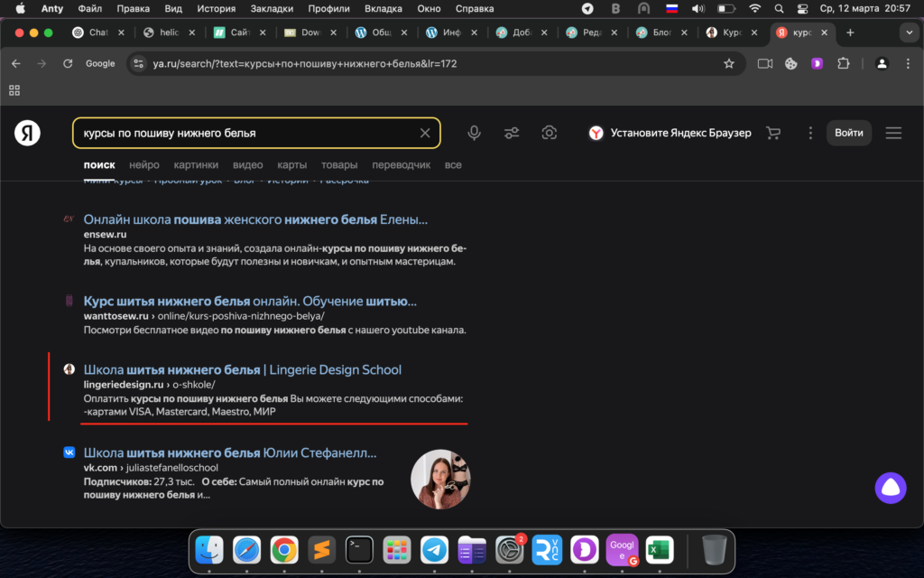Open the ensew.ru lingerie school result

coord(255,219)
